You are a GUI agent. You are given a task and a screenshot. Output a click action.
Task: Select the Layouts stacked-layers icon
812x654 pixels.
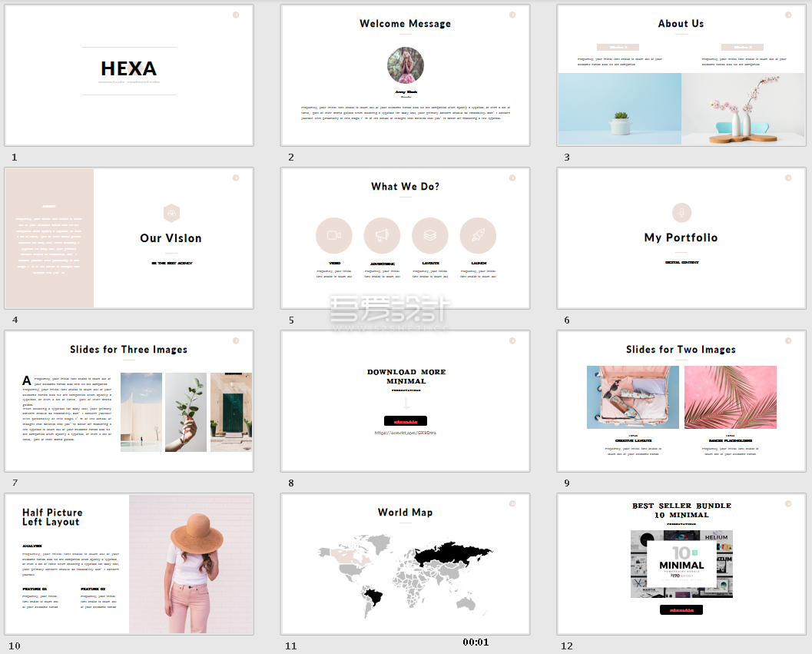(x=430, y=235)
